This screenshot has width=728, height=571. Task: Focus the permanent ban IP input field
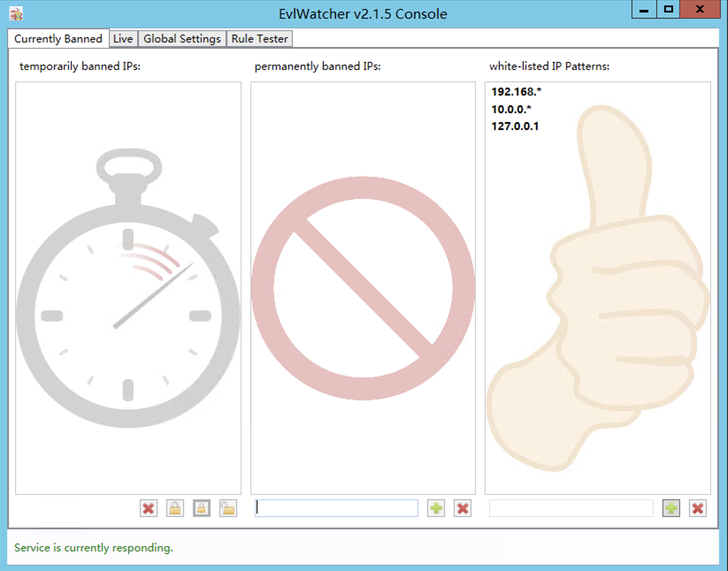(x=336, y=508)
